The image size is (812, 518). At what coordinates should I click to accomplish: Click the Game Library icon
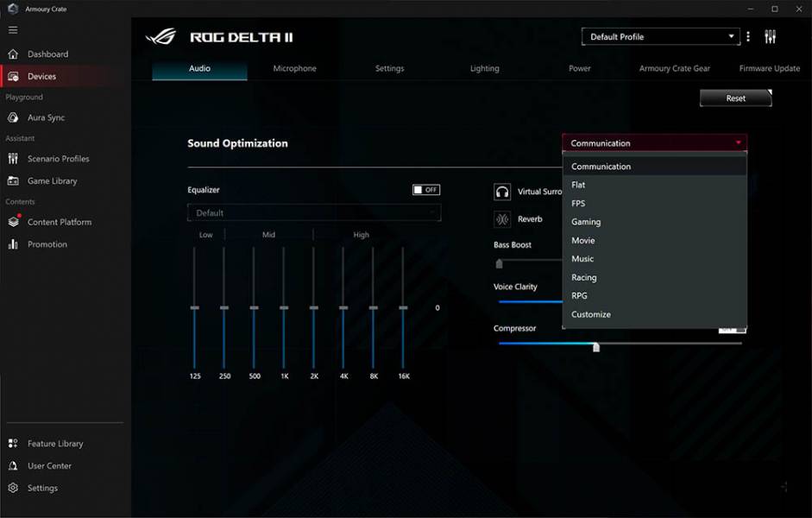(14, 180)
